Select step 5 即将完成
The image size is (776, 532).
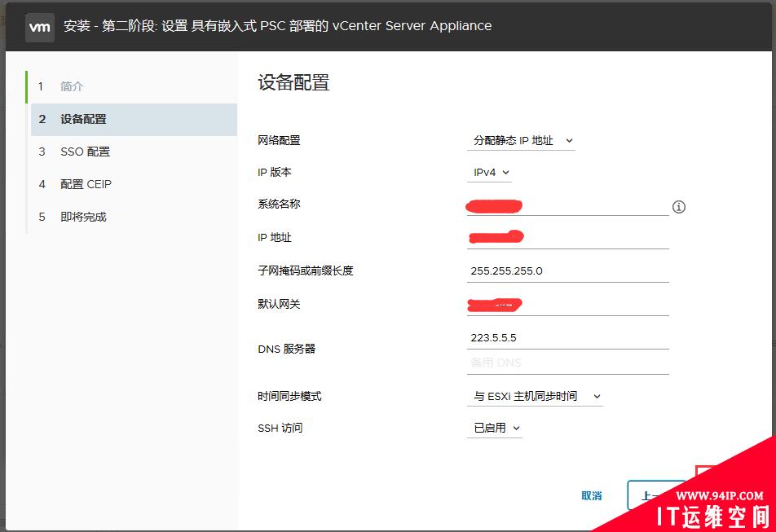click(134, 217)
